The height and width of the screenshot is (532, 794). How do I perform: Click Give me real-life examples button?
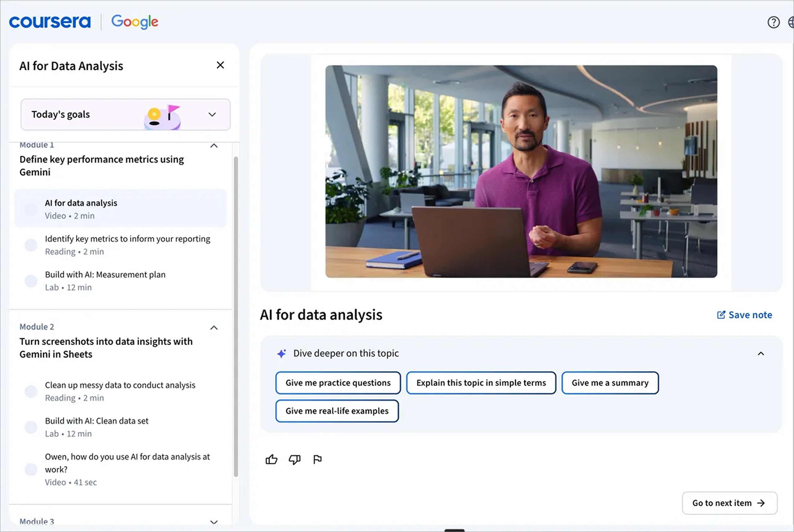tap(337, 411)
